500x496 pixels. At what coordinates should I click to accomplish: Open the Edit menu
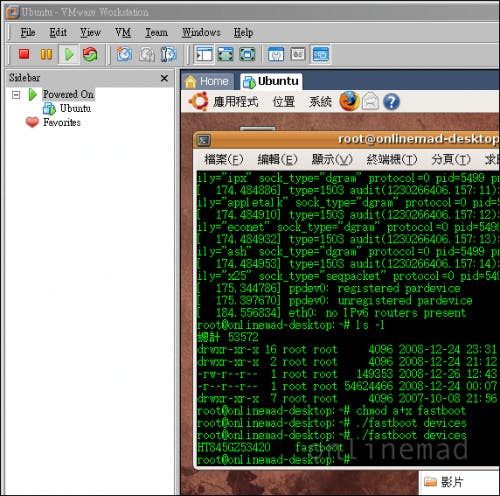pos(58,32)
